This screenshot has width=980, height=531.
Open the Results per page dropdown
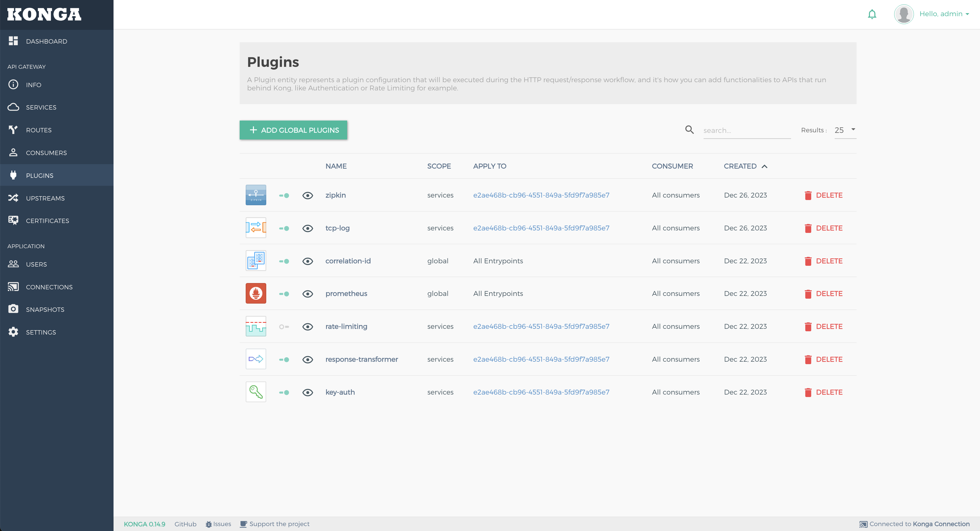845,130
